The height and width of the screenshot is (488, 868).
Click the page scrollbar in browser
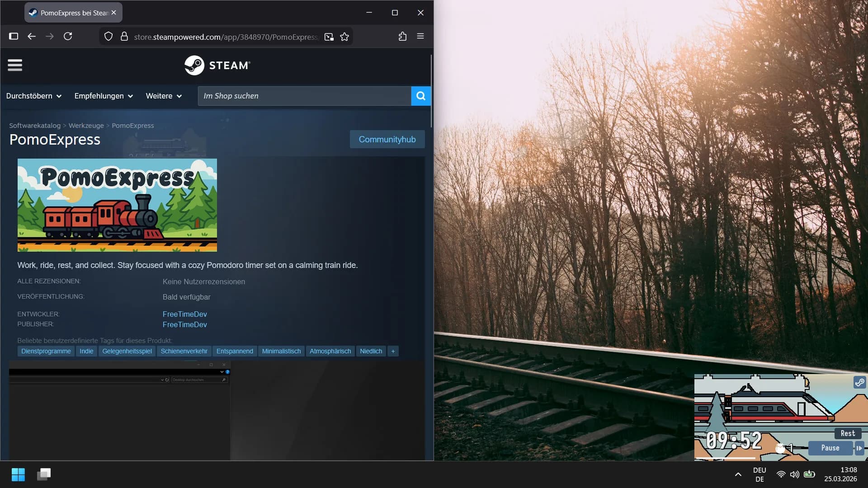click(431, 91)
